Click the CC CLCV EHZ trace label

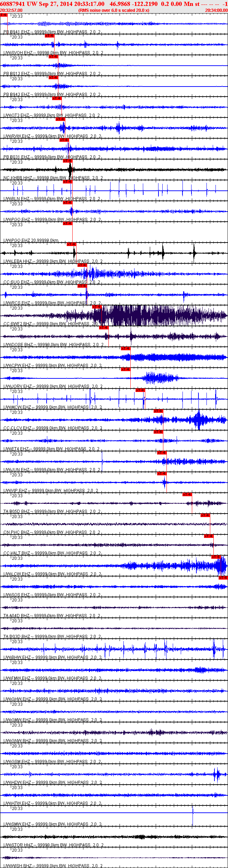[53, 428]
